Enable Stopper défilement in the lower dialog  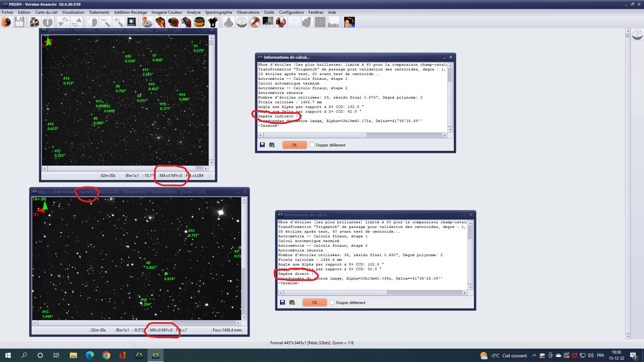click(332, 302)
